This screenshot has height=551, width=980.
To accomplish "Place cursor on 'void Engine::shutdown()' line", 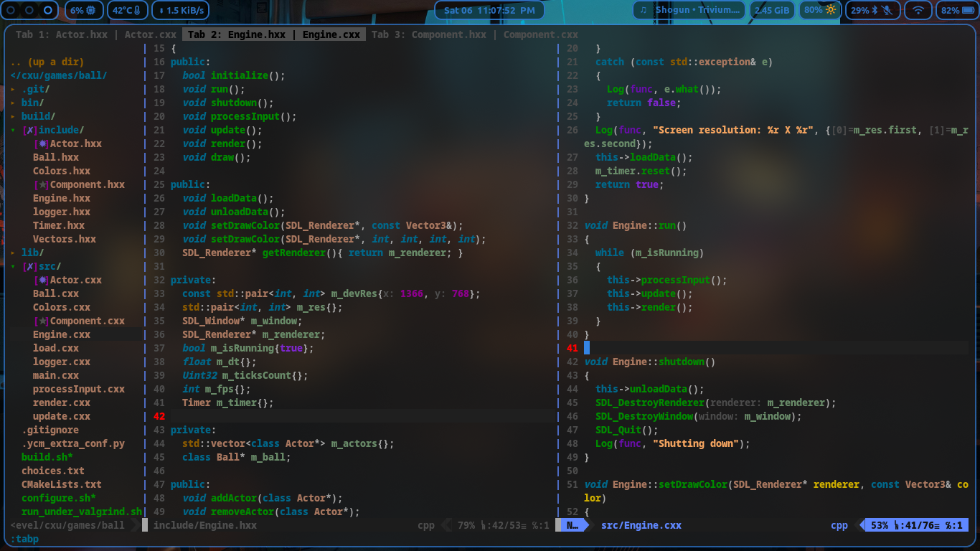I will click(x=650, y=362).
